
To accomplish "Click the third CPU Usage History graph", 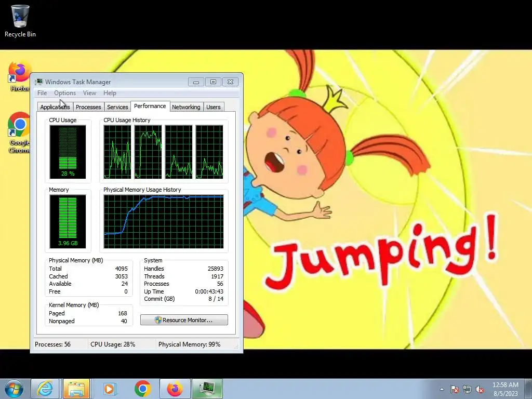I will (179, 152).
